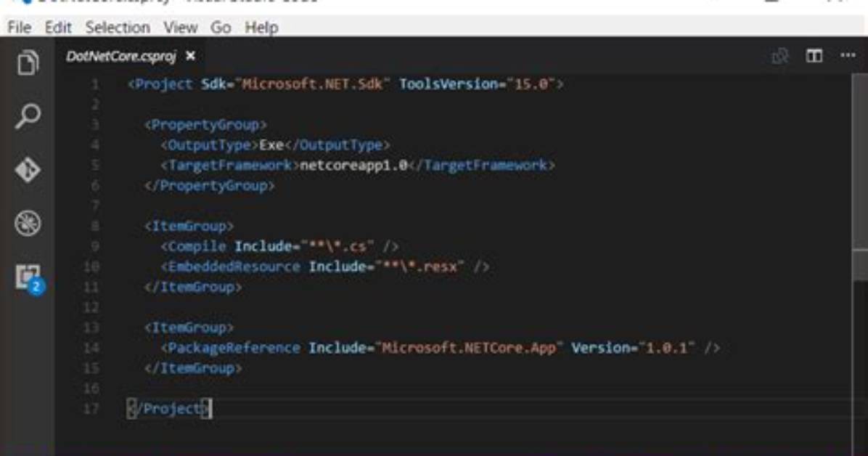Click the ToolsVersion attribute on line 1
This screenshot has height=456, width=868.
click(477, 84)
